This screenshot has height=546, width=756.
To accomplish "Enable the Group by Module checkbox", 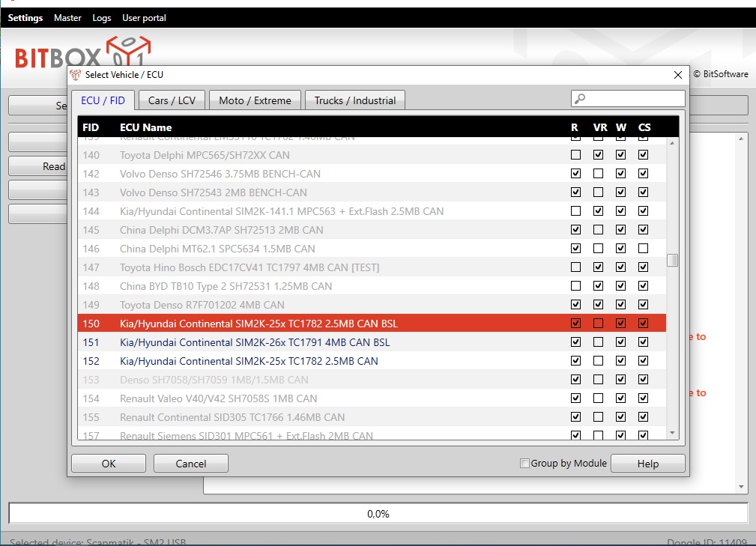I will pyautogui.click(x=524, y=464).
